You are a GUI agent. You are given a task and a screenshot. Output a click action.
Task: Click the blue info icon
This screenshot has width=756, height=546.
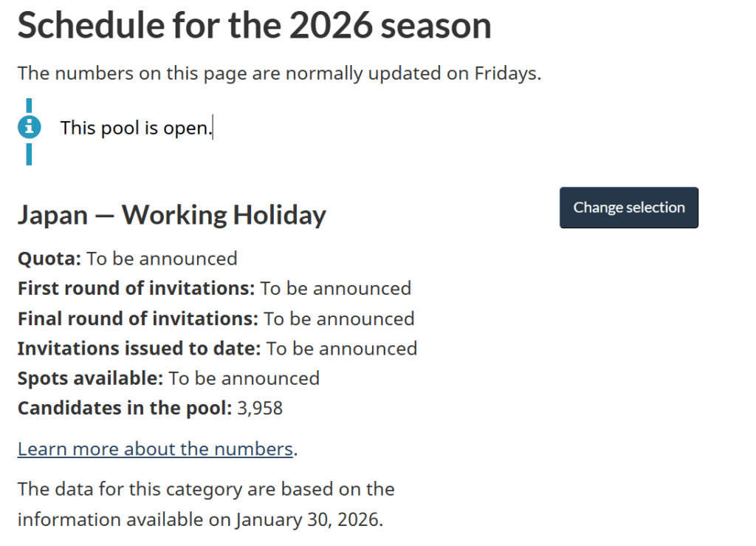coord(29,127)
